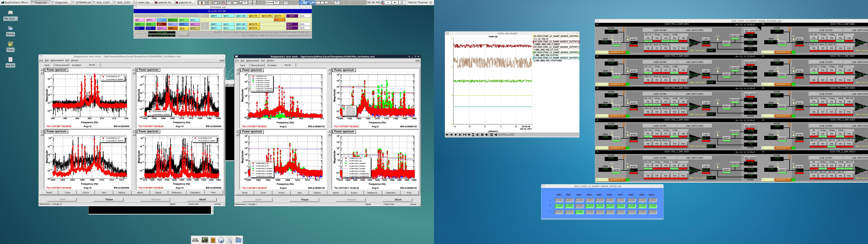Click the volume icon in top panel
Image resolution: width=868 pixels, height=244 pixels.
click(431, 2)
